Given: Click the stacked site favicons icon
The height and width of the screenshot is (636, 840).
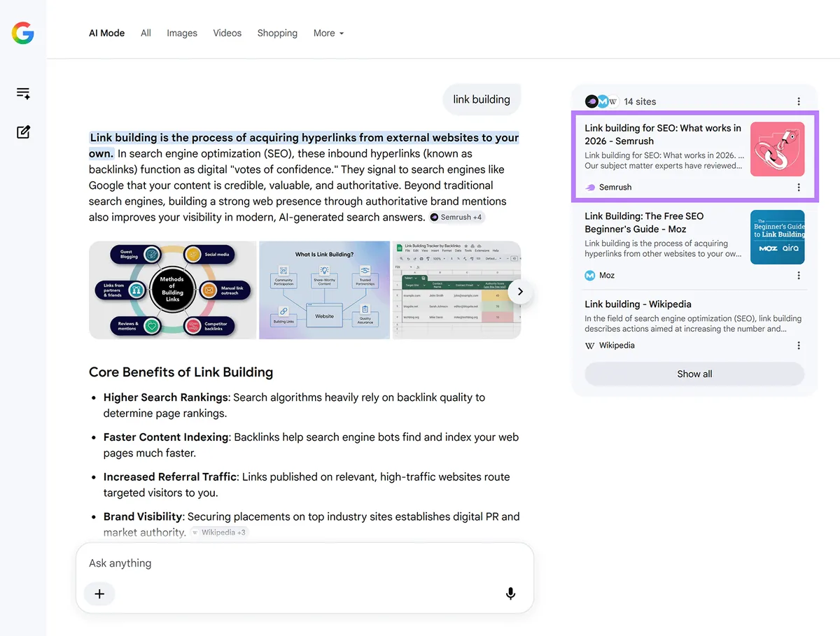Looking at the screenshot, I should [x=602, y=101].
